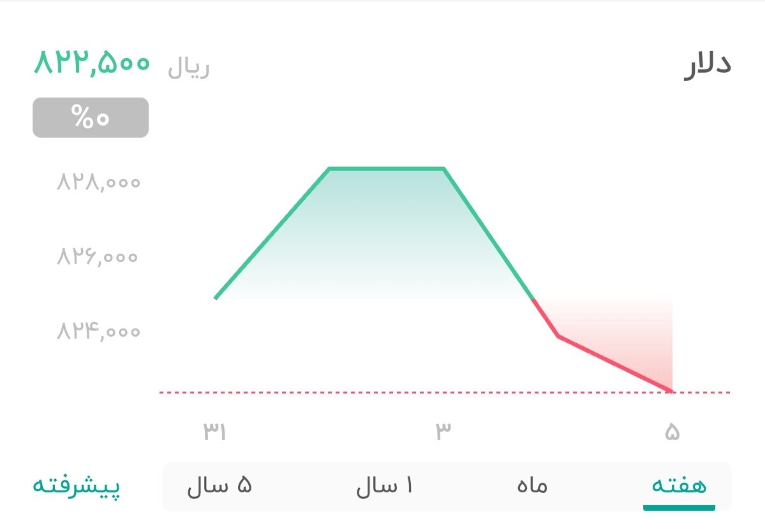Click the peak of the green price line
Screen dimensions: 765x532
tap(386, 168)
